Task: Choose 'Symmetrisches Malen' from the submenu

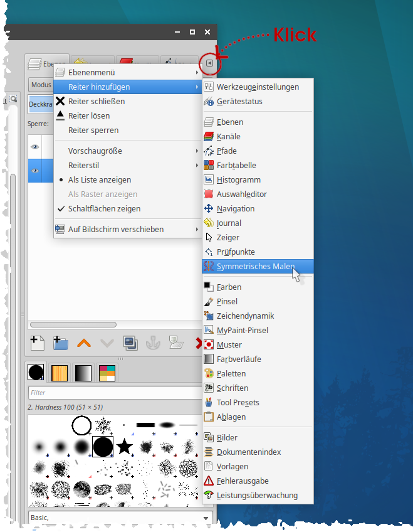Action: point(254,266)
